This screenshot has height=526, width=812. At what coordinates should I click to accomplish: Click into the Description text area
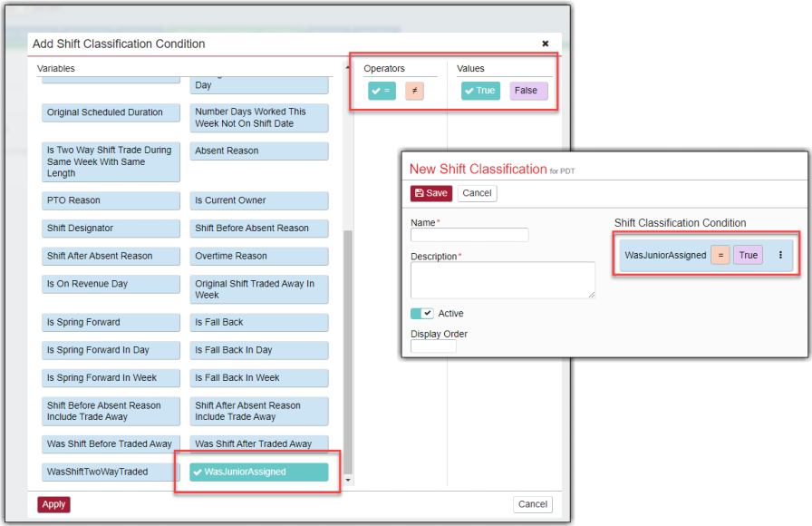(x=502, y=280)
